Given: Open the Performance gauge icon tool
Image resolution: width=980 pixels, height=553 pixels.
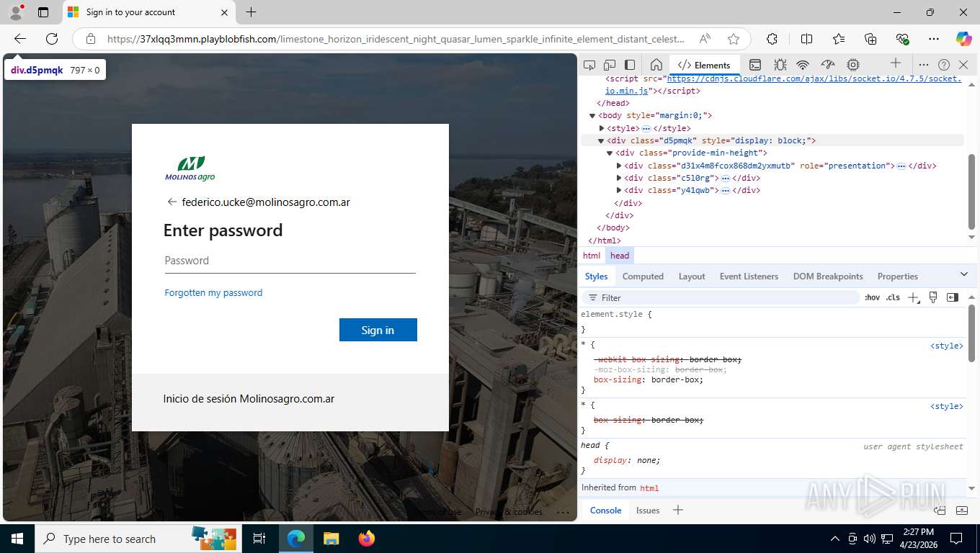Looking at the screenshot, I should (828, 65).
